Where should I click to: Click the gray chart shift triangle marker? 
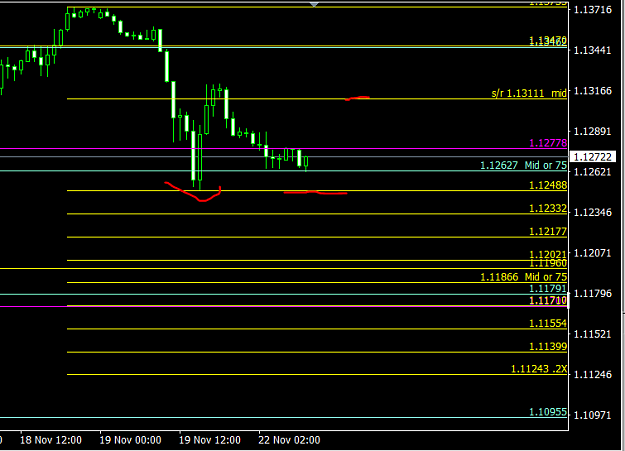click(314, 4)
